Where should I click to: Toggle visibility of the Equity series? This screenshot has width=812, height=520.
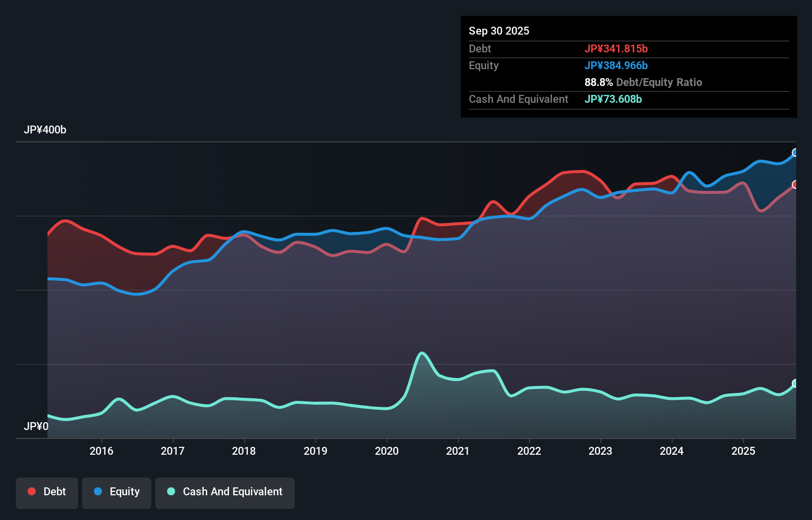(x=117, y=493)
